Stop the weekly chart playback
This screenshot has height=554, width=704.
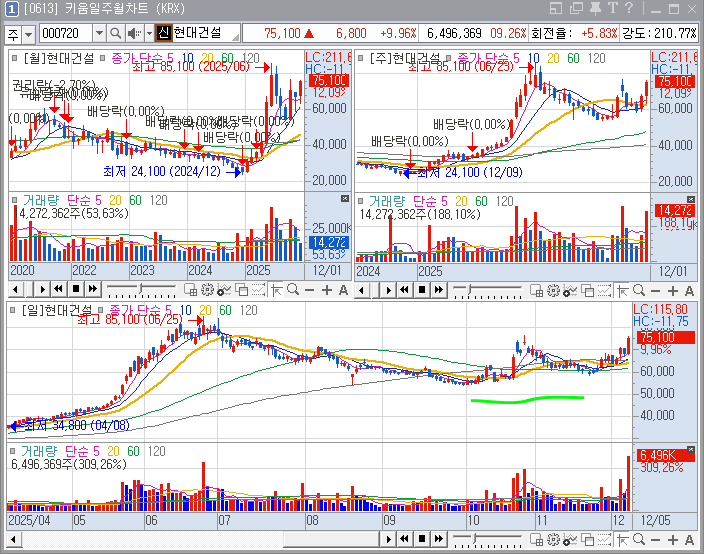[x=422, y=290]
